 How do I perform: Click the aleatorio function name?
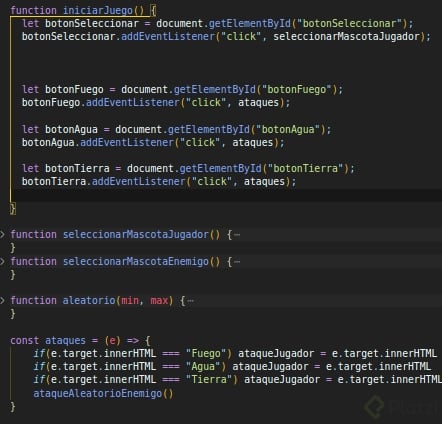click(89, 300)
